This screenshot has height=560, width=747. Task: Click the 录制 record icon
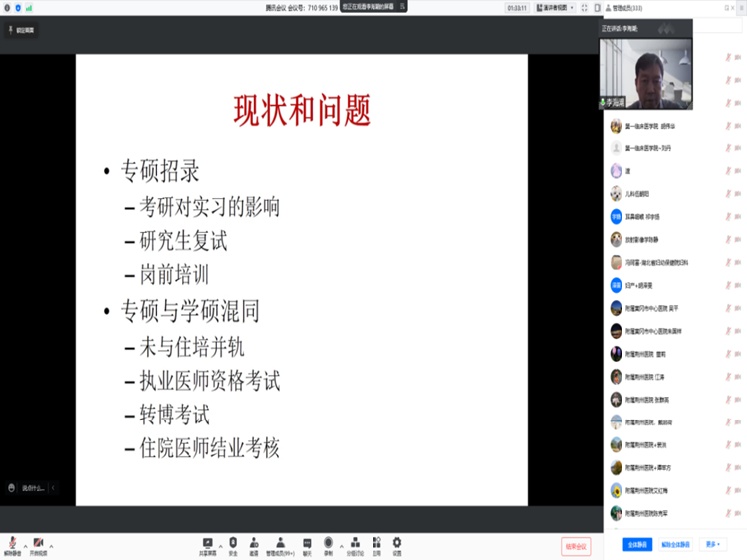(x=327, y=542)
